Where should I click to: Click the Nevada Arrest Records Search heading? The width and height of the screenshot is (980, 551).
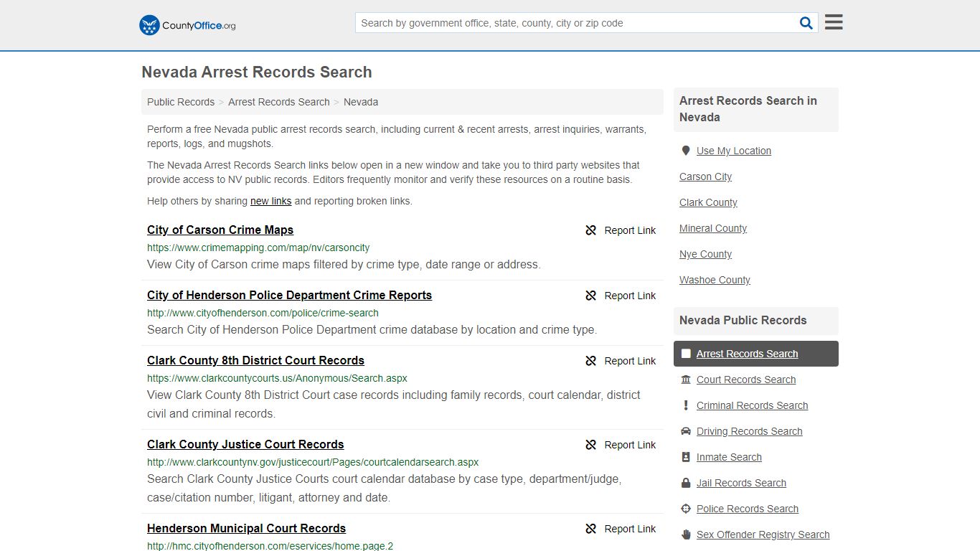257,72
